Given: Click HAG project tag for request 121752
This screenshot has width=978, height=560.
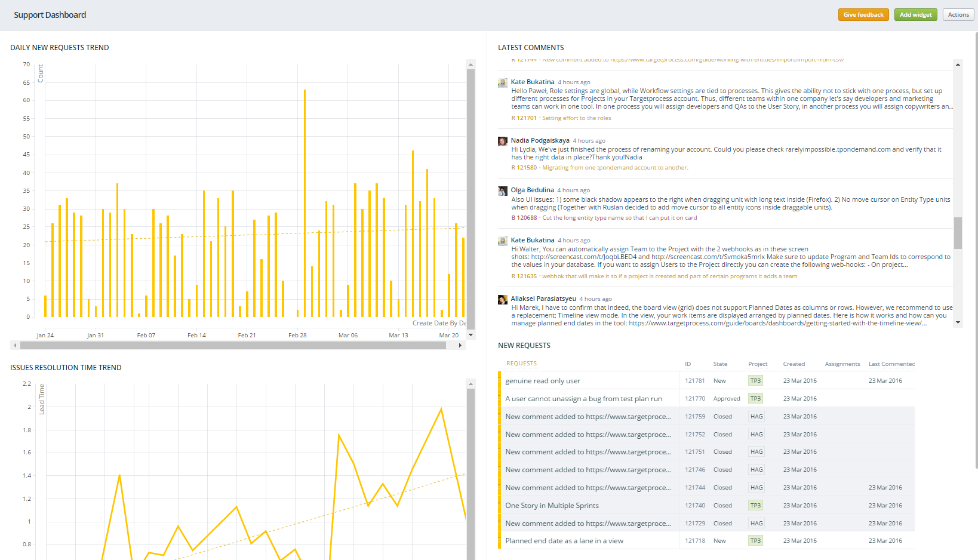Looking at the screenshot, I should (756, 435).
